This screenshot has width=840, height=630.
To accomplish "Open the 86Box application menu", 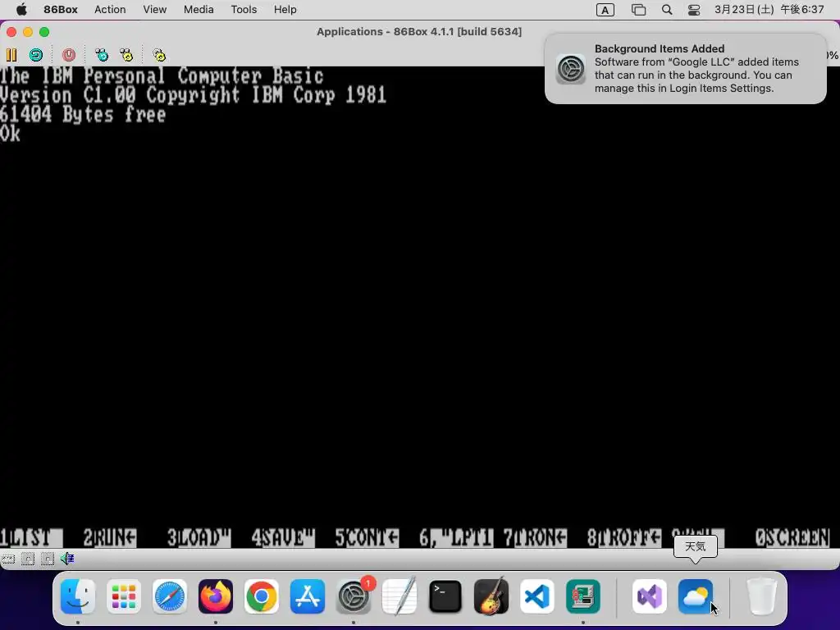I will tap(61, 10).
